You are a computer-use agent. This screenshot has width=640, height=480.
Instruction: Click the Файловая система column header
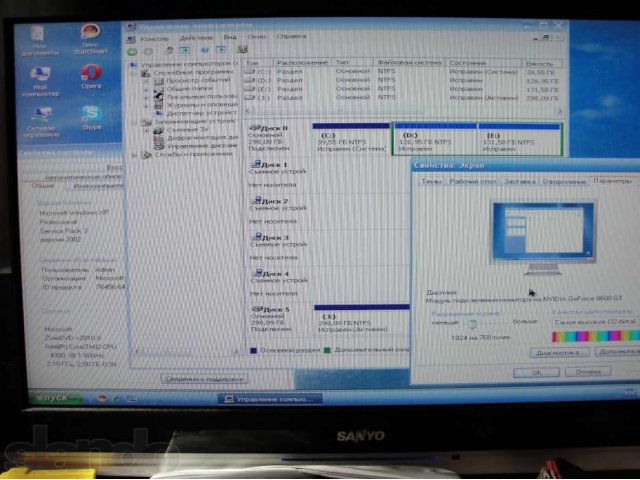pyautogui.click(x=409, y=63)
